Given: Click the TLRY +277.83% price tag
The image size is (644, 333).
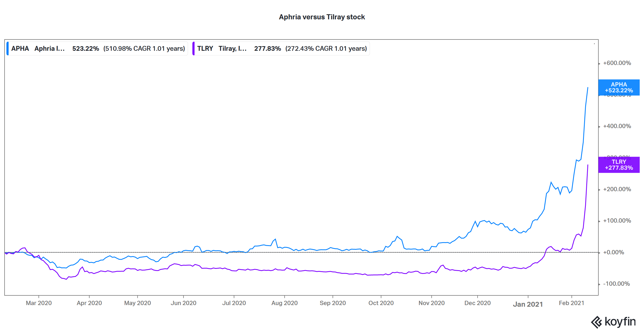Looking at the screenshot, I should [619, 165].
